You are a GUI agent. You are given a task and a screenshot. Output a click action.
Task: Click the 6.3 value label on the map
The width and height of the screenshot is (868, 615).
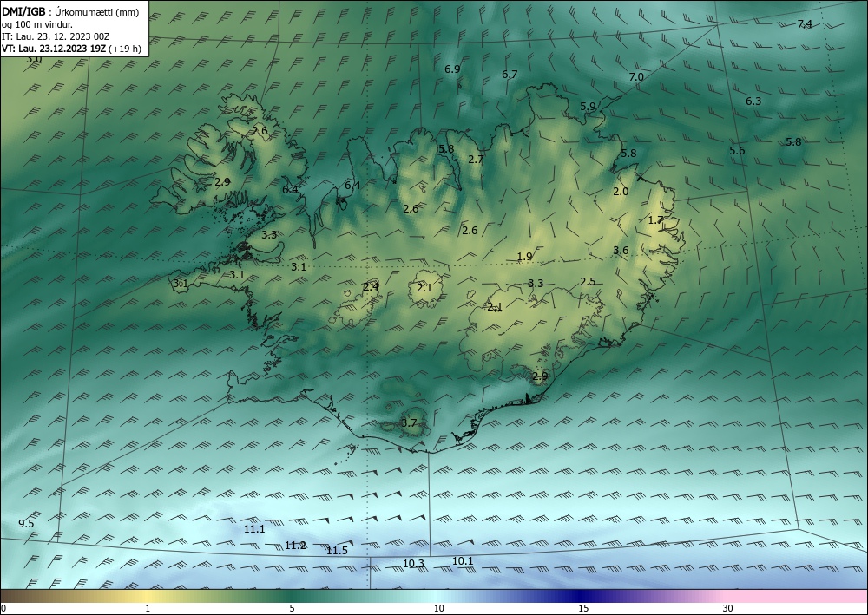point(753,101)
